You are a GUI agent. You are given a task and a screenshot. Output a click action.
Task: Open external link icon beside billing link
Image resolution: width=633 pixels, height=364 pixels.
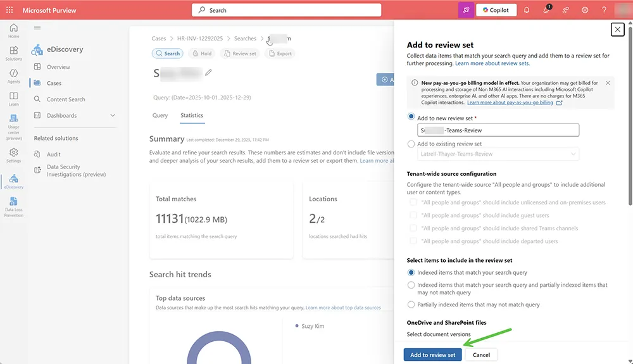pos(559,103)
